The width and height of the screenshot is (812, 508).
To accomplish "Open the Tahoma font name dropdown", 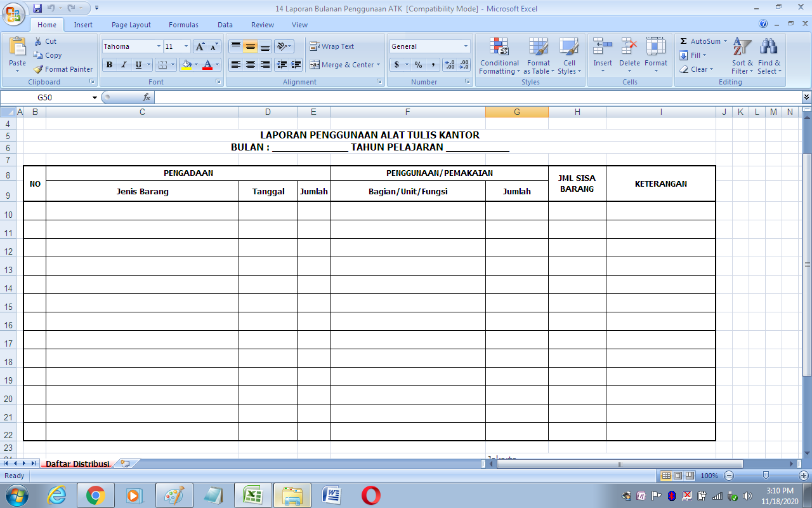I will (159, 46).
